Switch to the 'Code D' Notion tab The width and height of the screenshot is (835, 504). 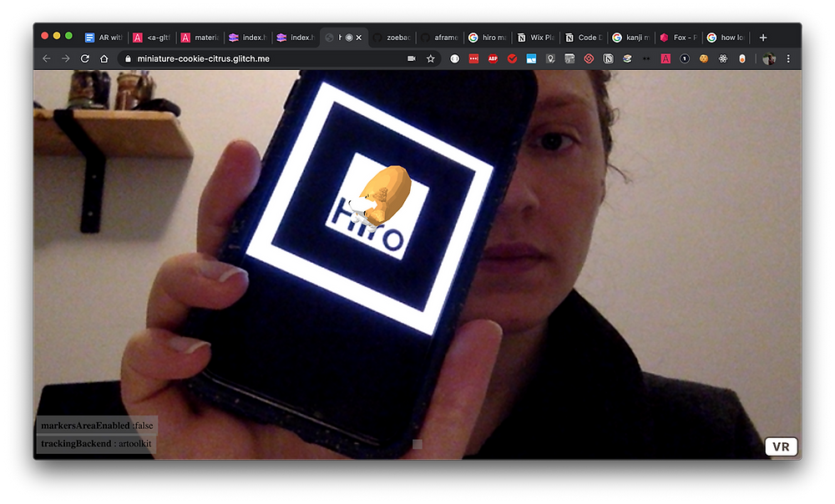pos(584,38)
